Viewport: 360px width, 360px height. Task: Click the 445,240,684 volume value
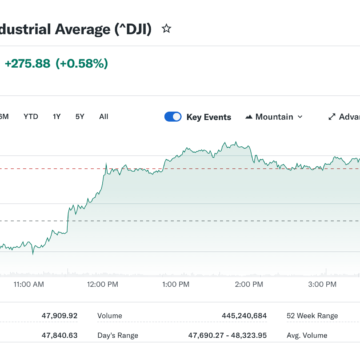point(244,316)
